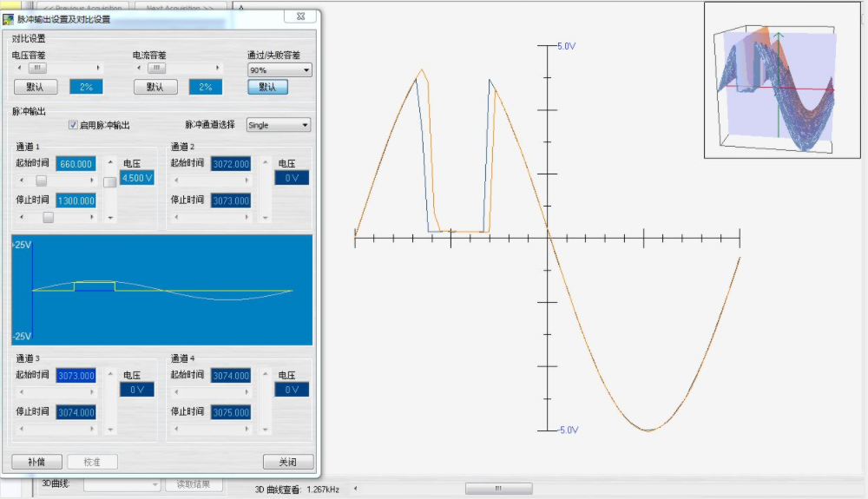This screenshot has width=868, height=499.
Task: Click 默认 button under 通过/失败容差
Action: [x=268, y=87]
